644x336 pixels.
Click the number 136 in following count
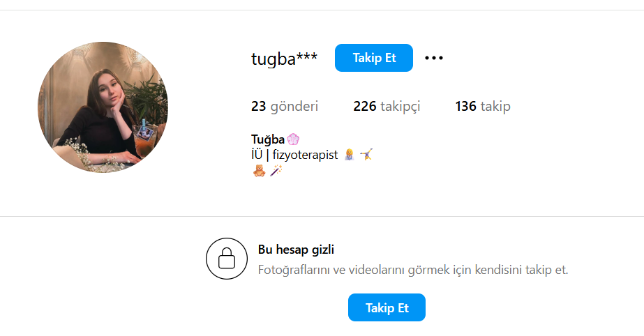(466, 106)
